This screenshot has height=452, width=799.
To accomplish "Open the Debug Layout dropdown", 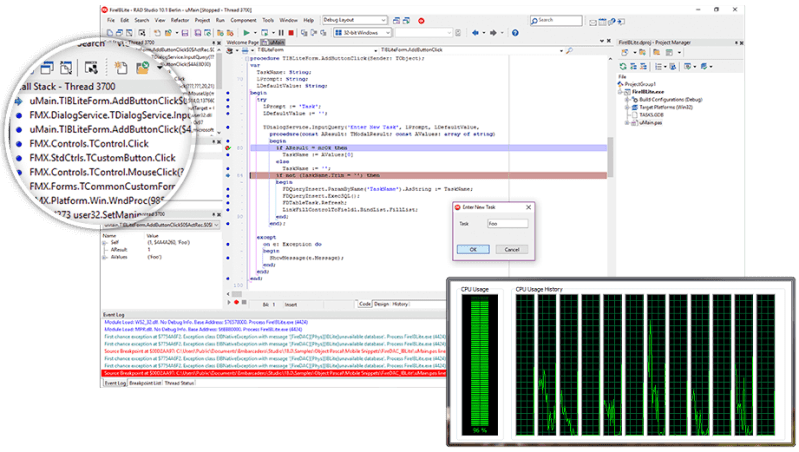I will pyautogui.click(x=384, y=20).
